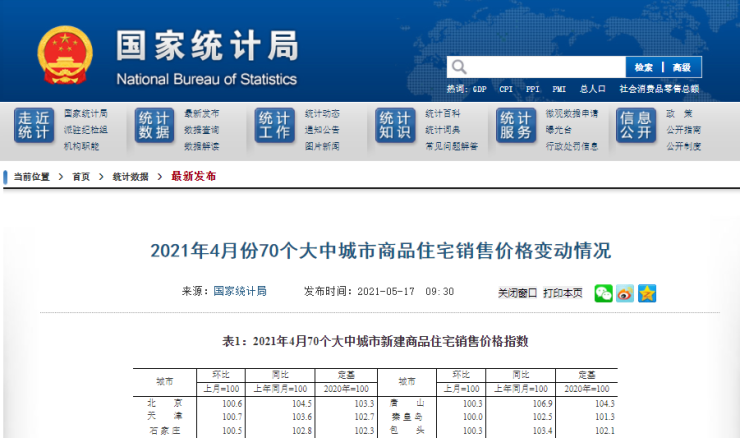Select hot keyword 总人口
The width and height of the screenshot is (740, 438).
592,89
